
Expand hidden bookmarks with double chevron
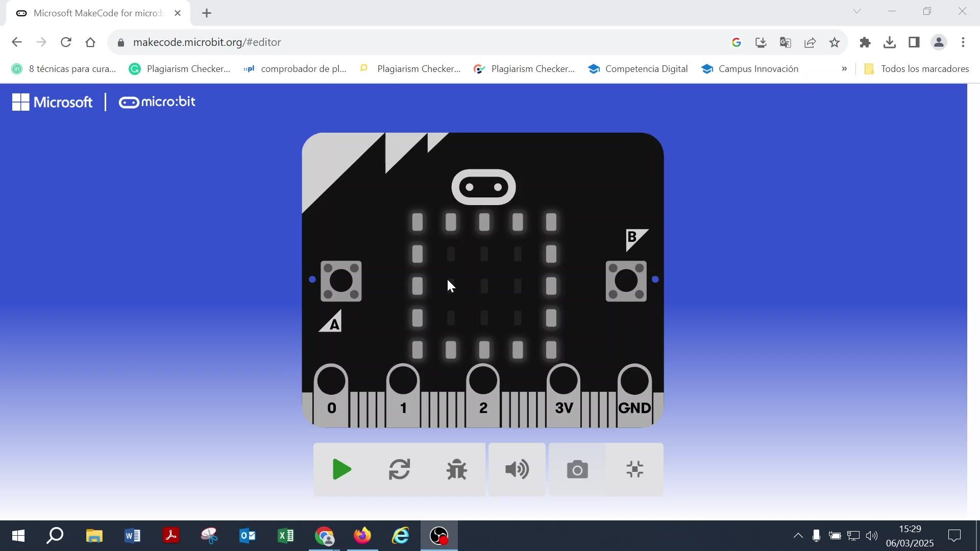click(x=844, y=69)
